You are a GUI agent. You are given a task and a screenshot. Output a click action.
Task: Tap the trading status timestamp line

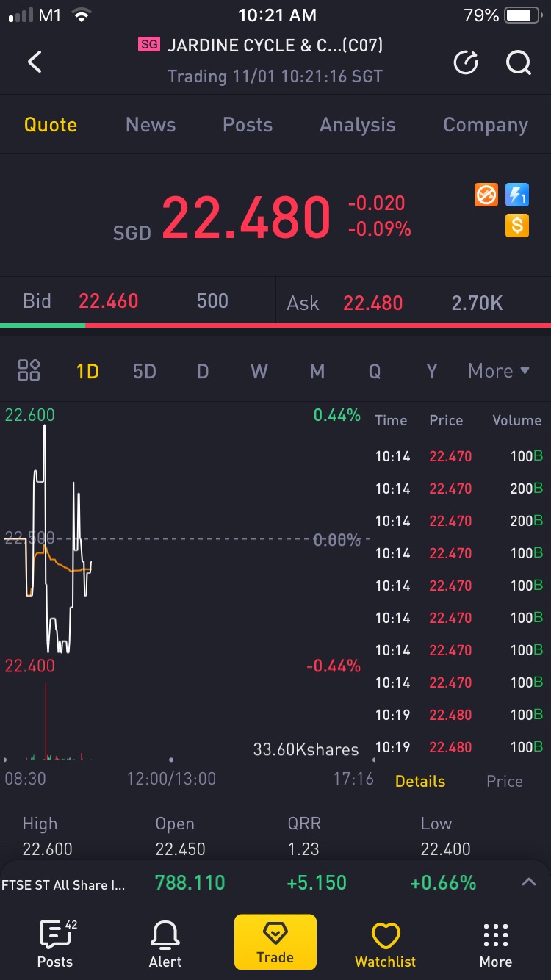[275, 76]
